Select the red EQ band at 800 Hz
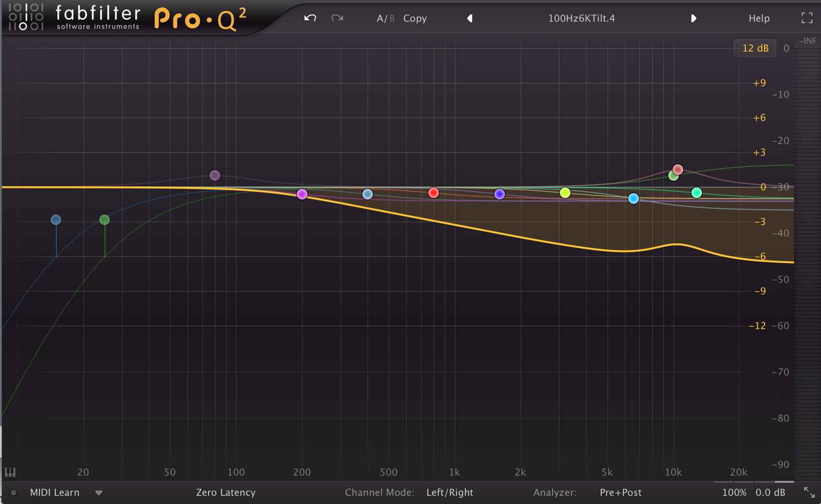This screenshot has width=821, height=504. 434,193
